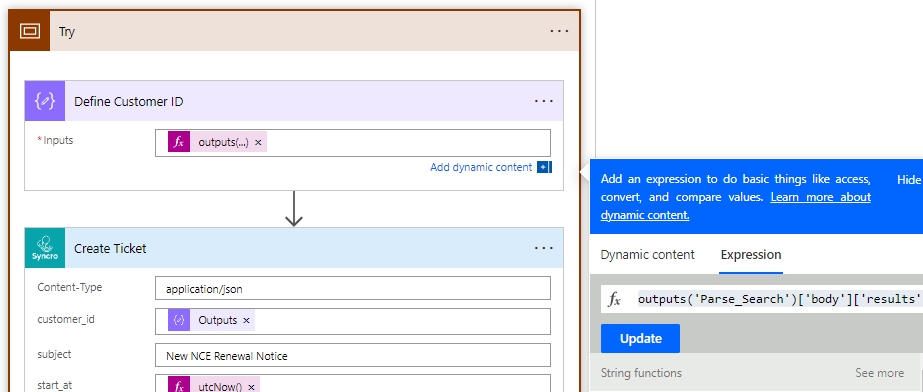The image size is (923, 392).
Task: Click the Content-Type input field
Action: (x=353, y=288)
